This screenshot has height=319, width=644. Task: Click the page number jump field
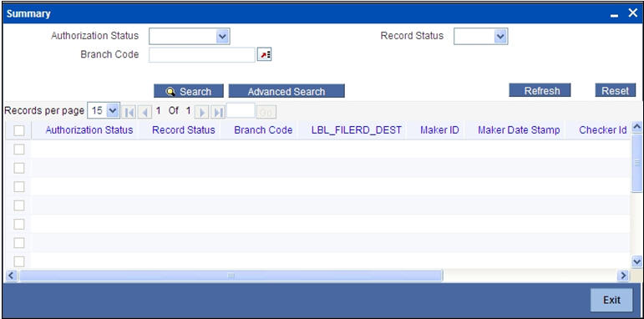[241, 110]
